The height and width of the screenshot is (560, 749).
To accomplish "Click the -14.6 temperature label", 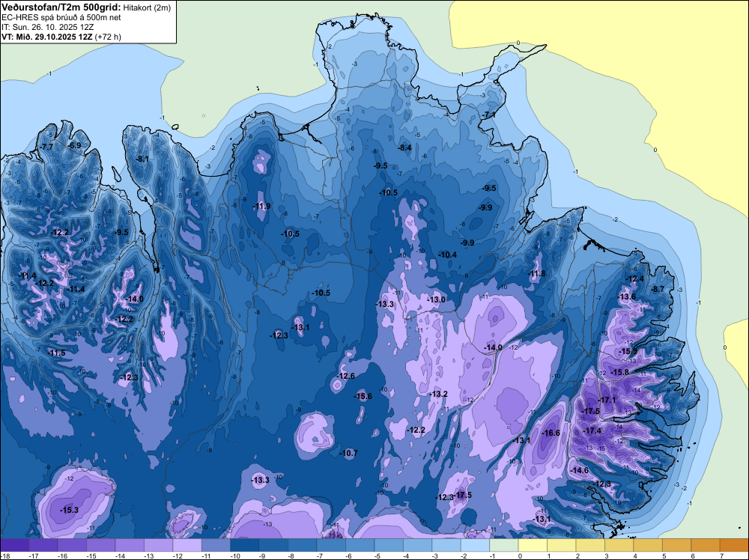I will pos(580,470).
